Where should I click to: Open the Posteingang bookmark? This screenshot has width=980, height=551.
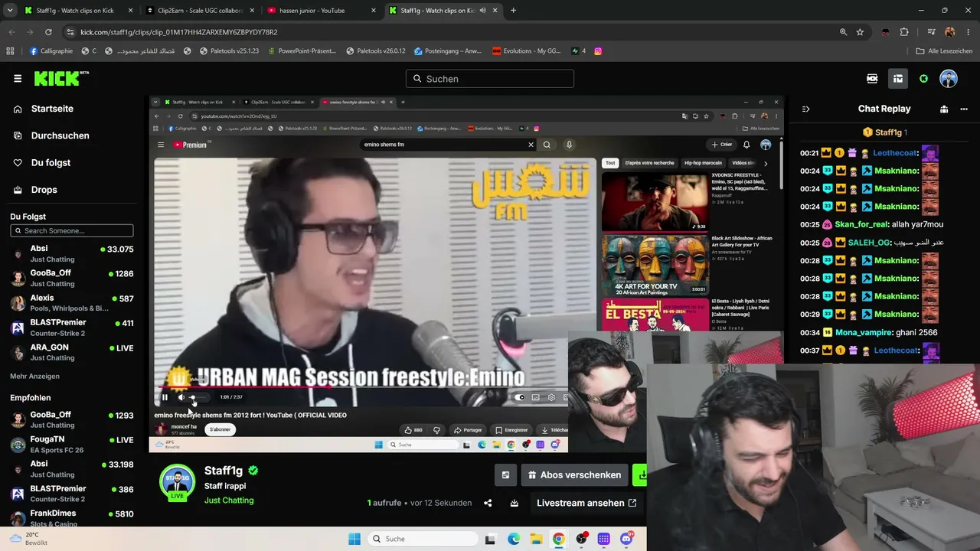pyautogui.click(x=448, y=51)
